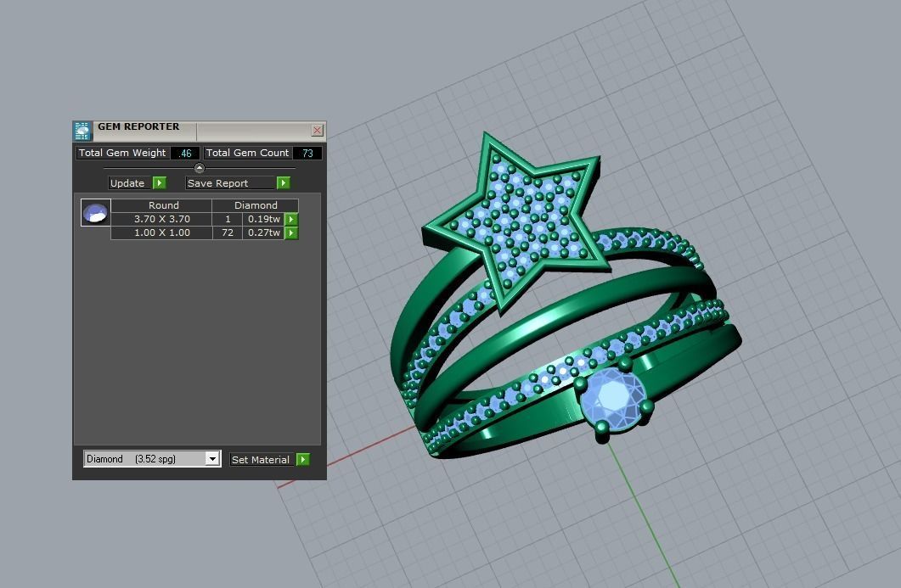Click the 0.19tw weight value
901x588 pixels.
(264, 220)
